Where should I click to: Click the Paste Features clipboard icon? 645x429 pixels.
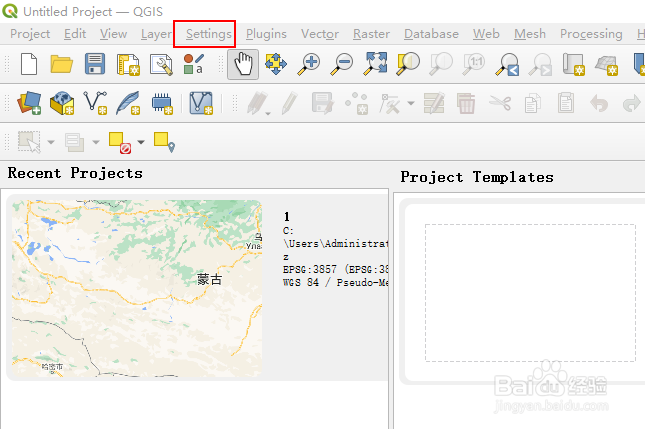point(566,103)
